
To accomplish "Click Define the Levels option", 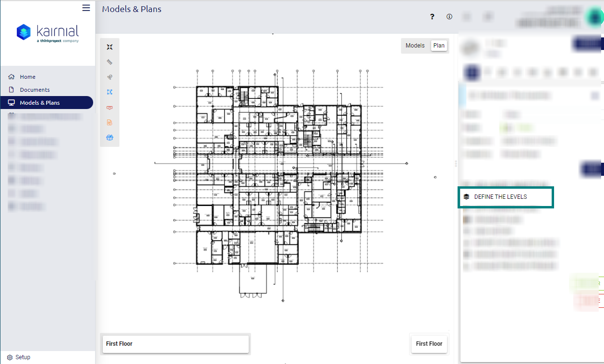I will pyautogui.click(x=500, y=197).
